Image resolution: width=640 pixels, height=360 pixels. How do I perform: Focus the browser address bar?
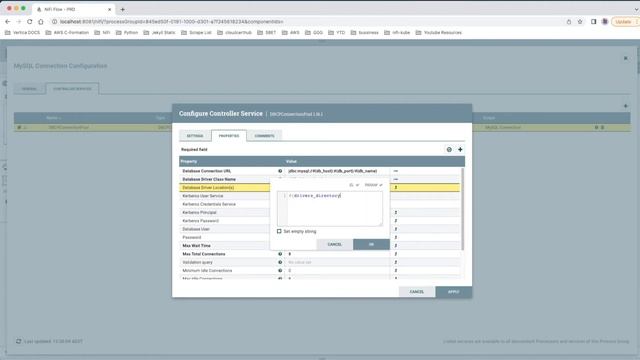306,22
